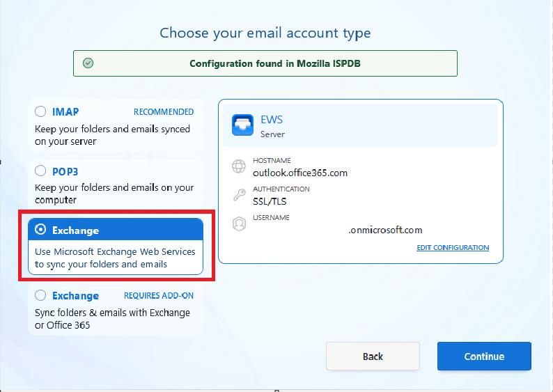Screen dimensions: 553x392
Task: Click the USERNAME field label
Action: click(271, 217)
